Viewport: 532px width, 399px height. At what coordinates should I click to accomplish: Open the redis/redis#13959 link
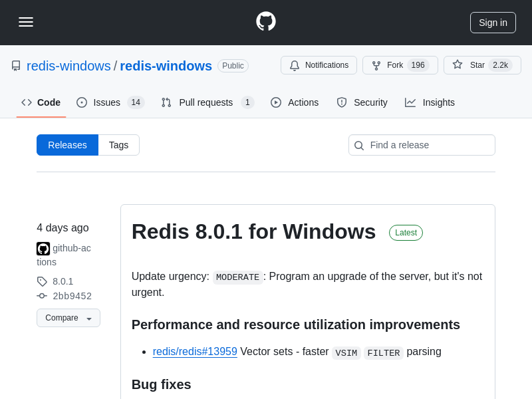coord(195,351)
